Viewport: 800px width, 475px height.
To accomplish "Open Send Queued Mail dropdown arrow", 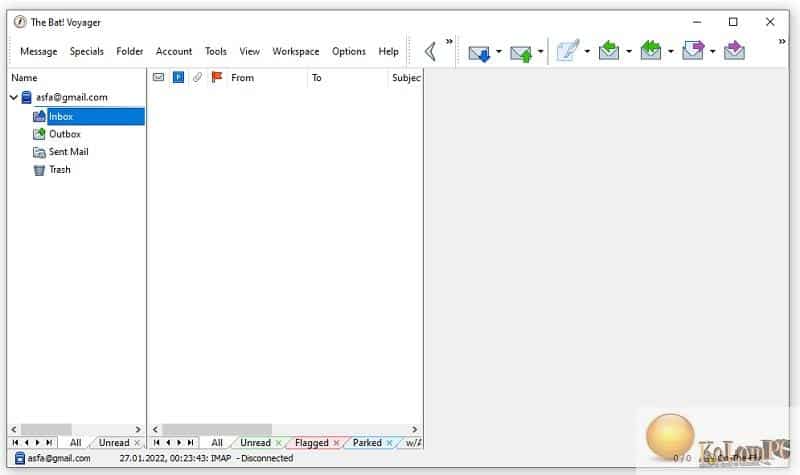I will pyautogui.click(x=540, y=52).
